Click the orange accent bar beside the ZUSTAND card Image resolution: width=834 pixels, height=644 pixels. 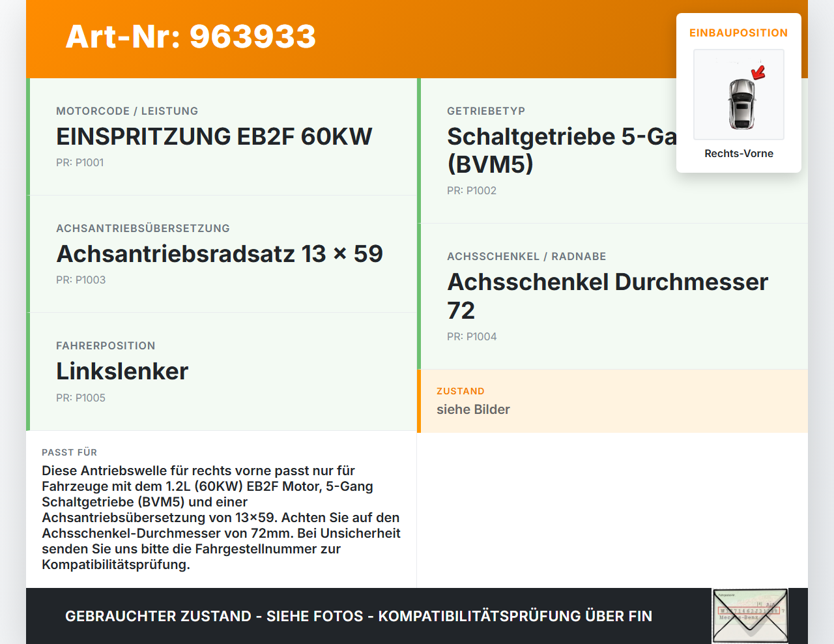(x=419, y=401)
